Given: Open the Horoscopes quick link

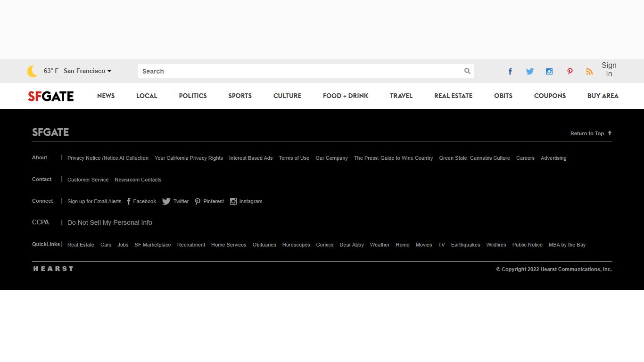Looking at the screenshot, I should pos(296,245).
